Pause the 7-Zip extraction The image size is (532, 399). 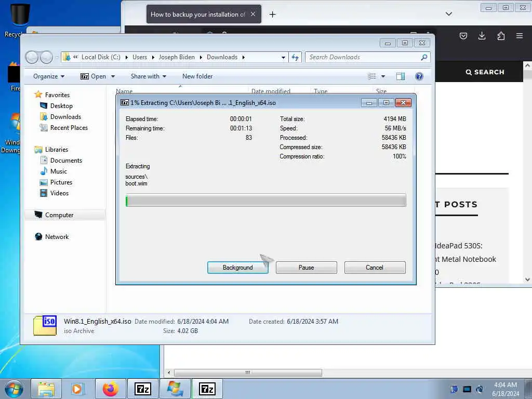[306, 268]
